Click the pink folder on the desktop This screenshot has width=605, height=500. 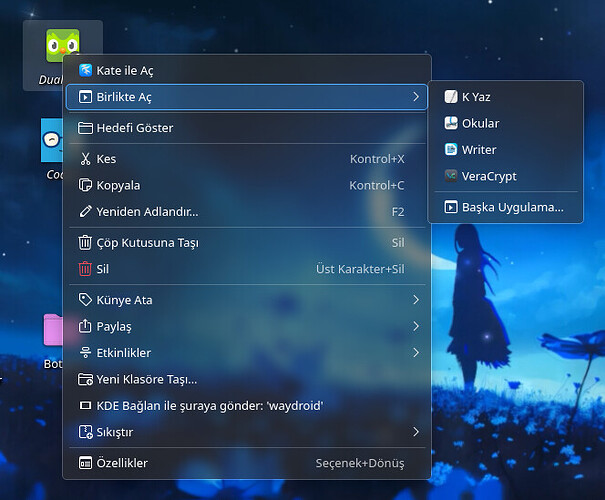click(54, 330)
